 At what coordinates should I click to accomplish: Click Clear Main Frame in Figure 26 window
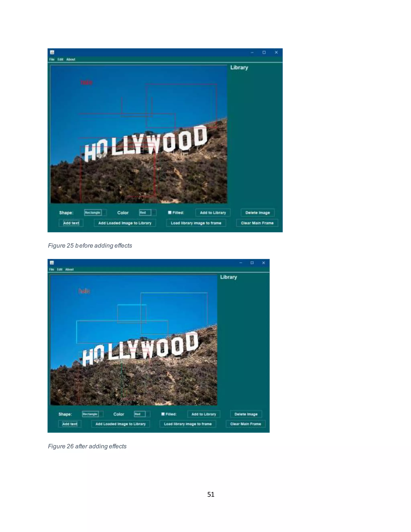point(245,424)
